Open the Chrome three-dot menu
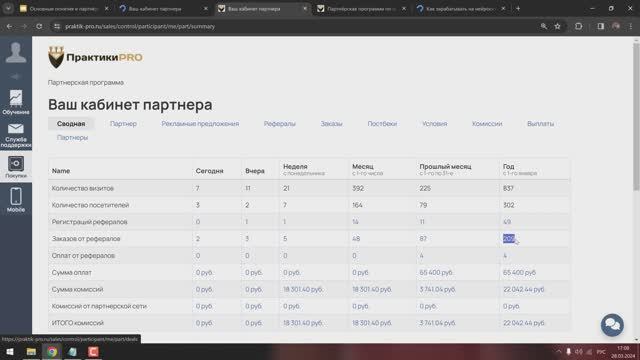 [x=631, y=26]
